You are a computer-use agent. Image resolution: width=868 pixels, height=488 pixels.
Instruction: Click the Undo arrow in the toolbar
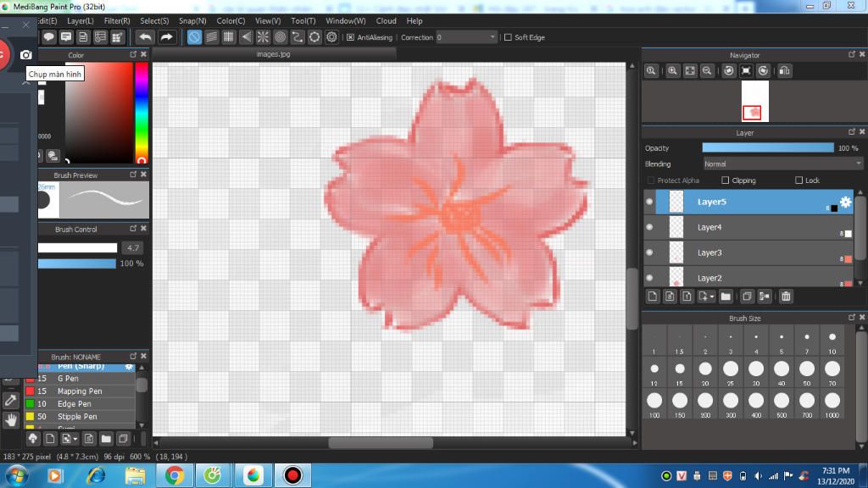(145, 37)
